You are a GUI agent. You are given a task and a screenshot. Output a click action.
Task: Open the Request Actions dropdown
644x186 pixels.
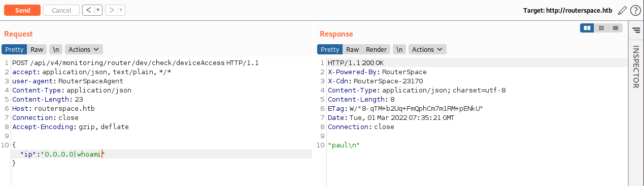tap(84, 49)
